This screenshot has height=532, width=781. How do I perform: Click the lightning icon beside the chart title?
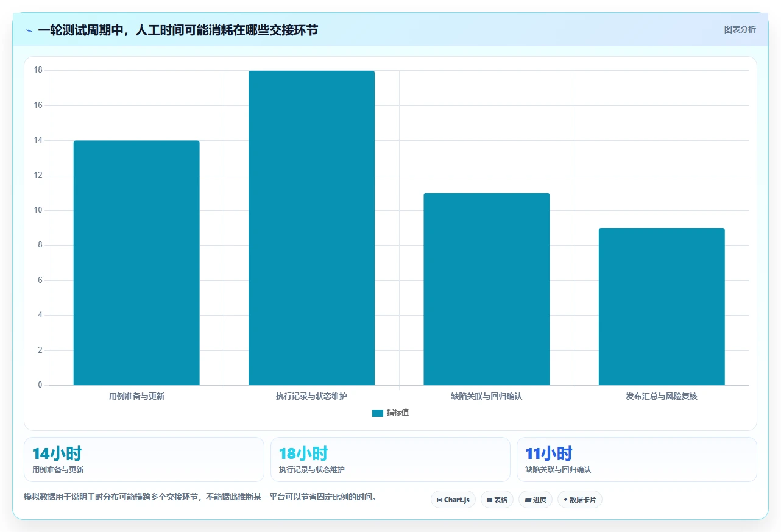click(x=29, y=30)
